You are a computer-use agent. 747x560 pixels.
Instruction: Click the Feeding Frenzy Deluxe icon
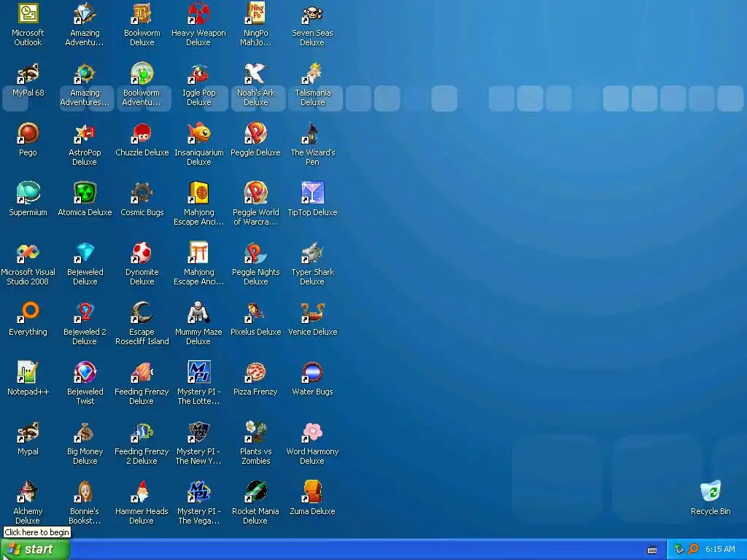pyautogui.click(x=142, y=372)
